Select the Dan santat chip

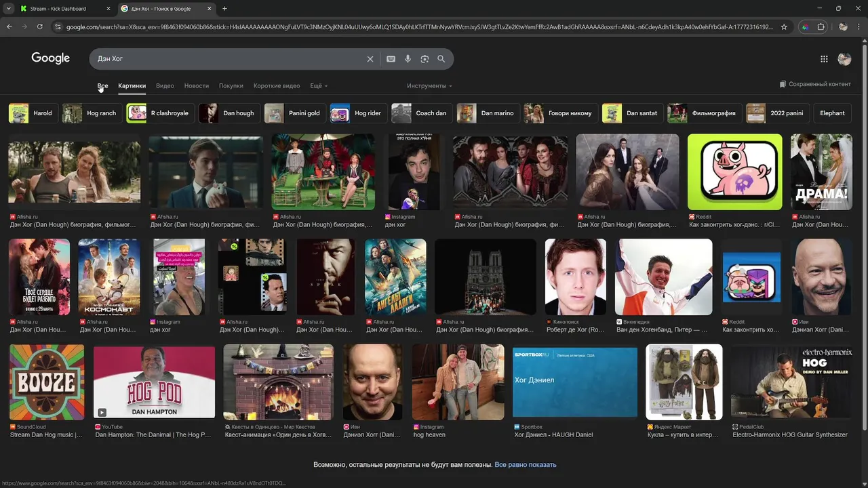coord(633,113)
